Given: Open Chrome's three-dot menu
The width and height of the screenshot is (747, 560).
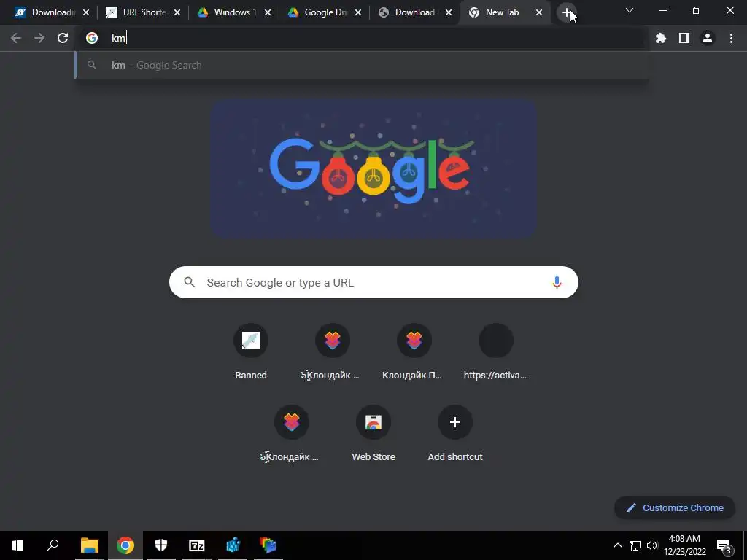Looking at the screenshot, I should point(731,38).
